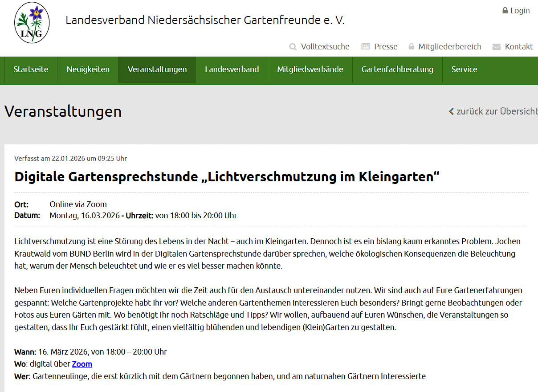This screenshot has height=392, width=538.
Task: Select the Presse newspaper icon
Action: tap(366, 46)
